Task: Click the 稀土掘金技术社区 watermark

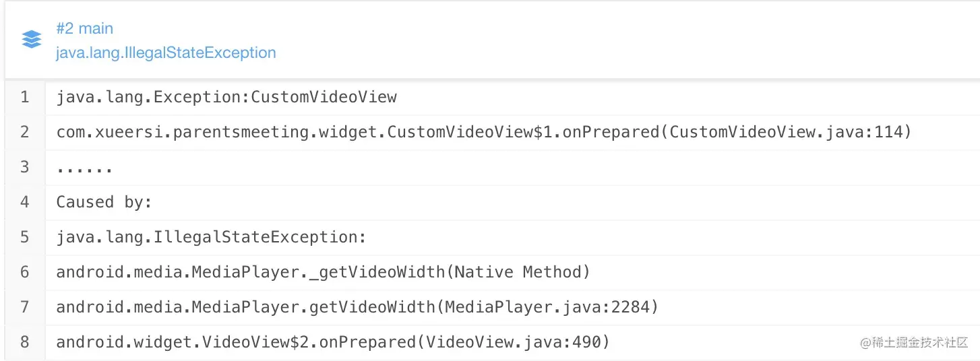Action: pos(914,342)
